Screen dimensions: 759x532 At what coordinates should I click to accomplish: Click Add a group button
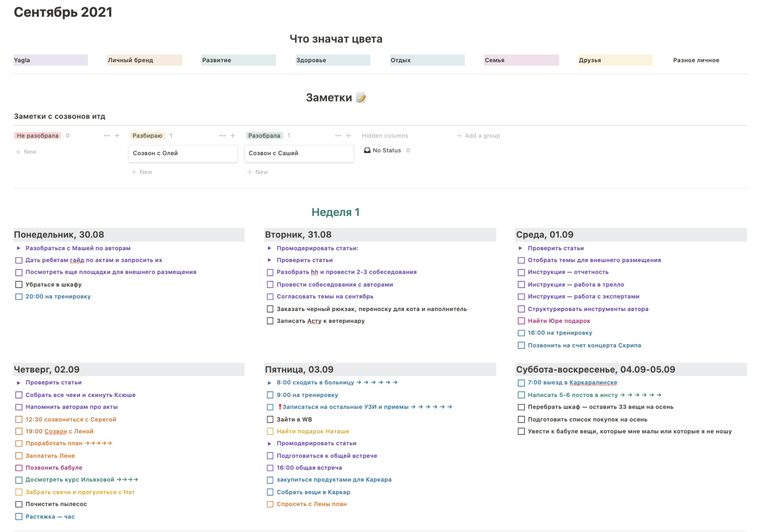click(x=478, y=136)
